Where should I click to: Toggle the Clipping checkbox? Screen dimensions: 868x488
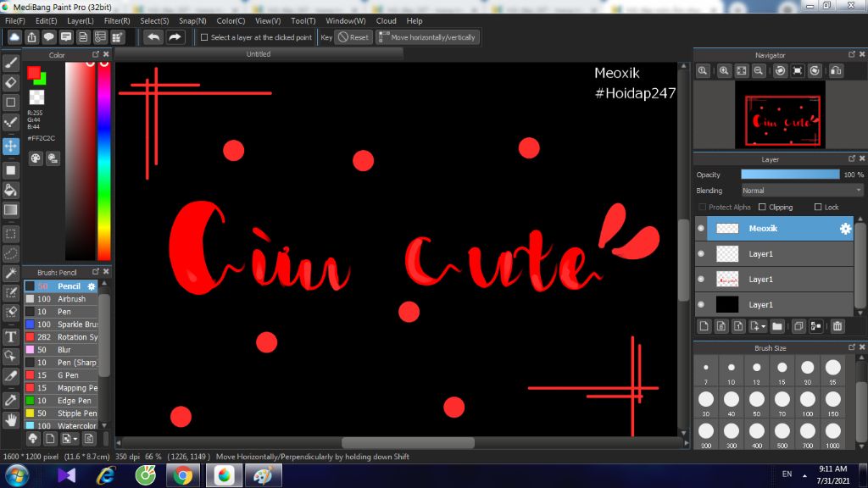(762, 207)
